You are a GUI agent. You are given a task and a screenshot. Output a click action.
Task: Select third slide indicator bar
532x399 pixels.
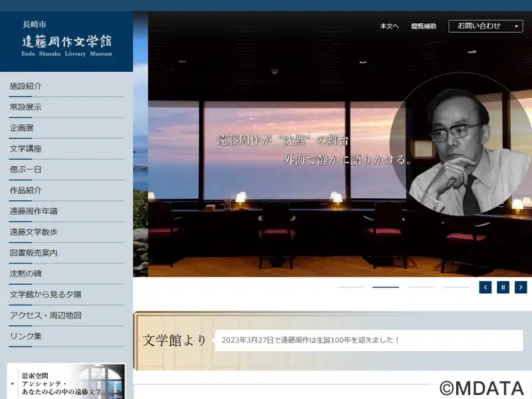tap(421, 287)
